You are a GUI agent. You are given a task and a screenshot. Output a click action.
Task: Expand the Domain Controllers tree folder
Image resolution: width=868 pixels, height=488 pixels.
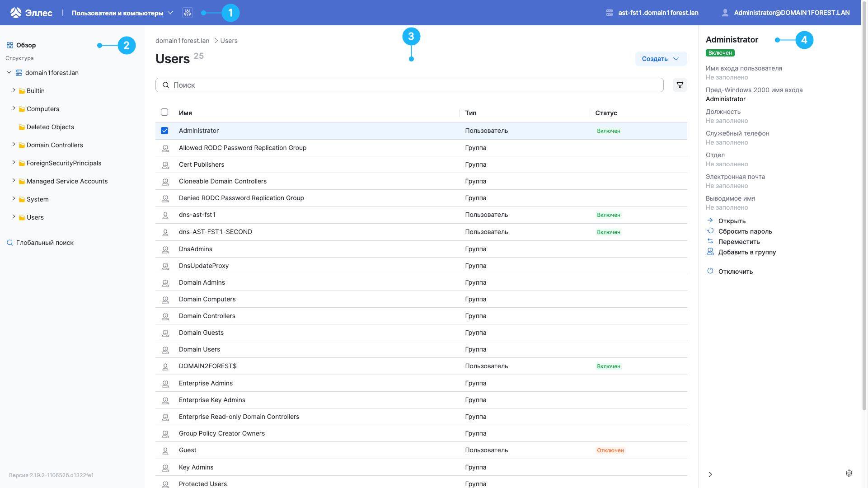point(14,145)
